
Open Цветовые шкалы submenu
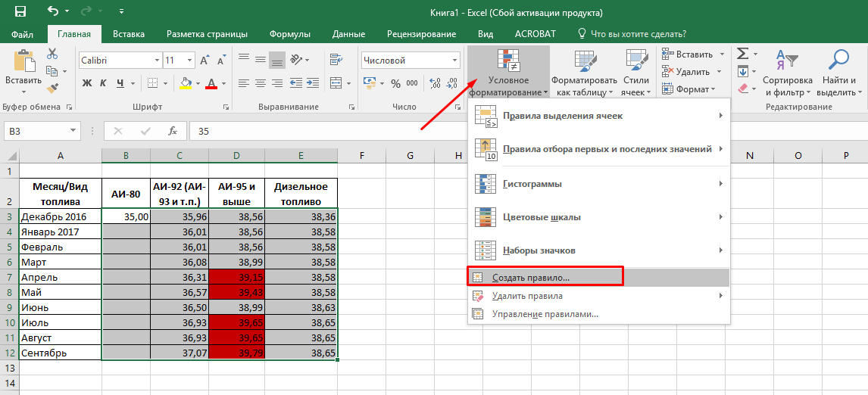point(599,217)
